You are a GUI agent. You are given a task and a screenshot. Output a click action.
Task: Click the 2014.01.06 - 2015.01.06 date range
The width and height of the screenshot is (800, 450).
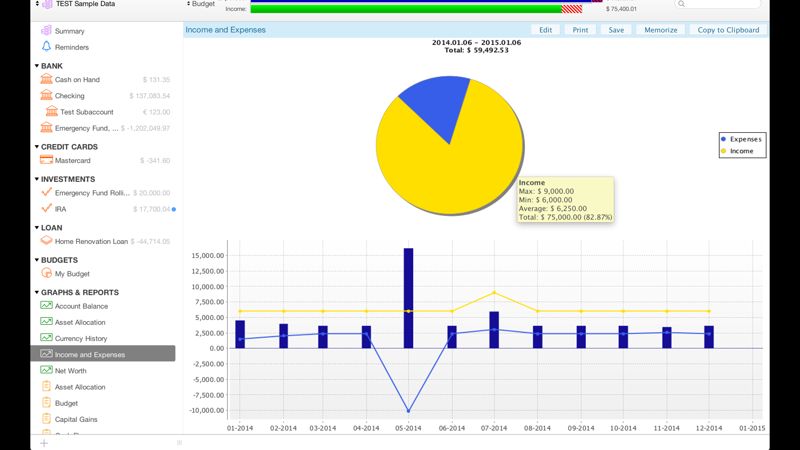477,42
